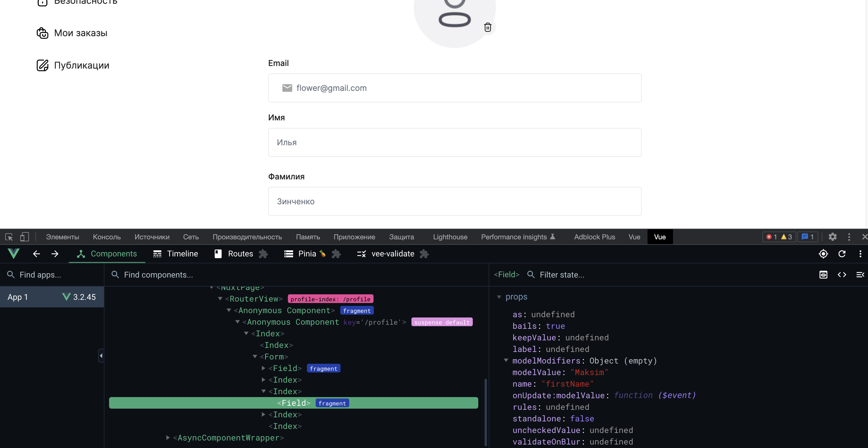The height and width of the screenshot is (448, 868).
Task: Select the Pinia tab
Action: tap(305, 254)
